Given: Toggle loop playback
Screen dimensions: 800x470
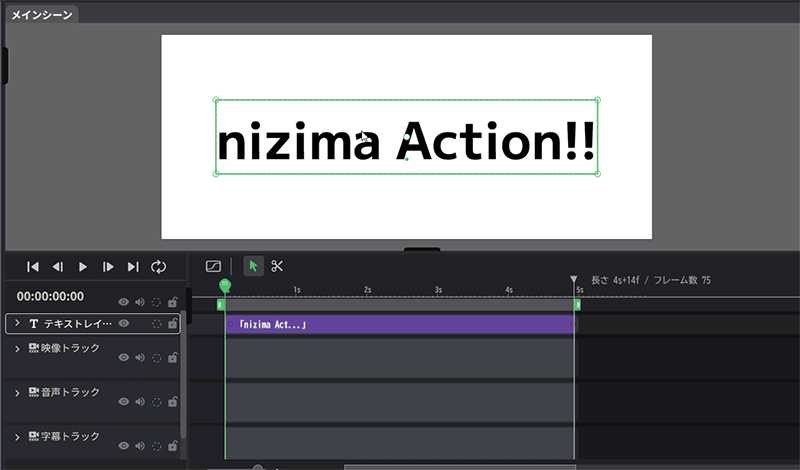Looking at the screenshot, I should click(x=158, y=267).
